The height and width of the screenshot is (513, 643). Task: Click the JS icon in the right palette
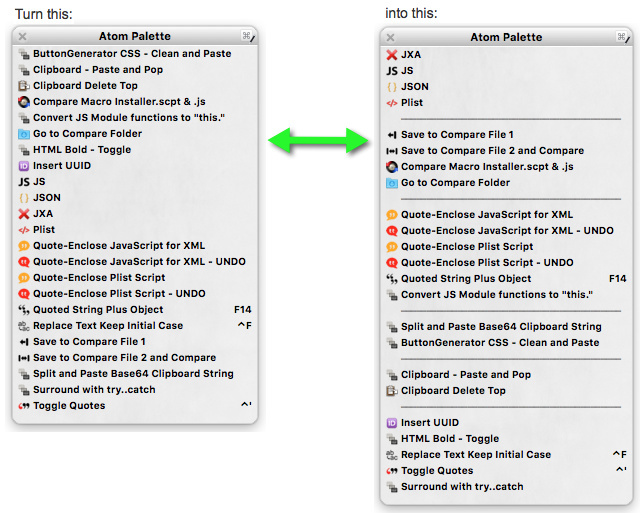[x=392, y=71]
